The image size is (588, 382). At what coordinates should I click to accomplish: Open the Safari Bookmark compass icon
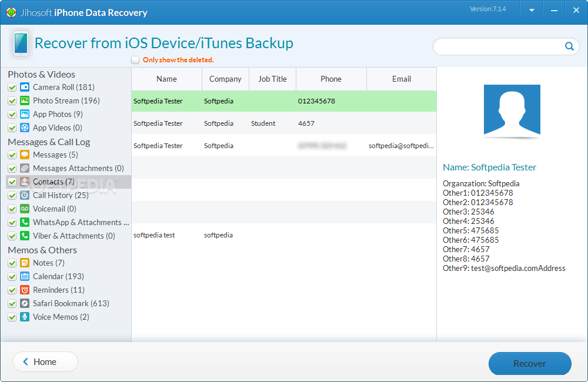point(25,303)
